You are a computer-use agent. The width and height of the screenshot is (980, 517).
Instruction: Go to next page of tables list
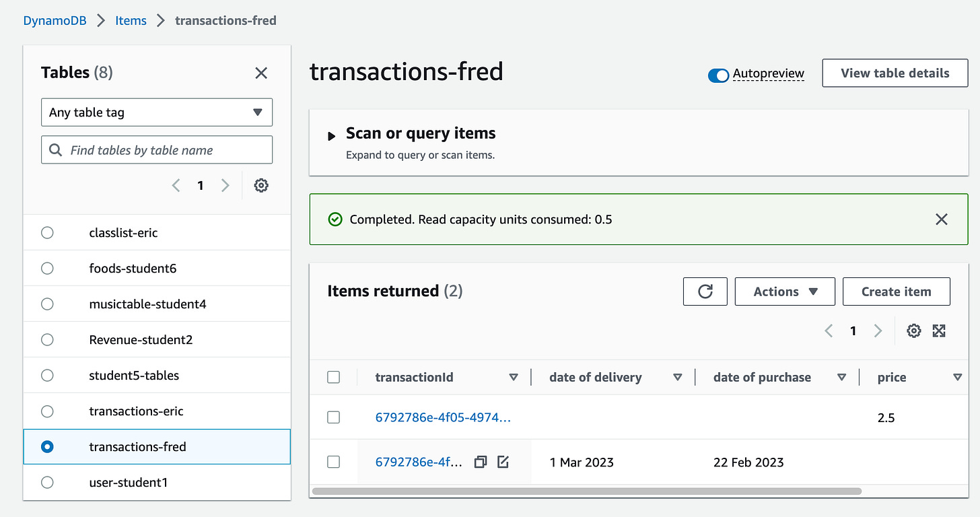point(225,185)
